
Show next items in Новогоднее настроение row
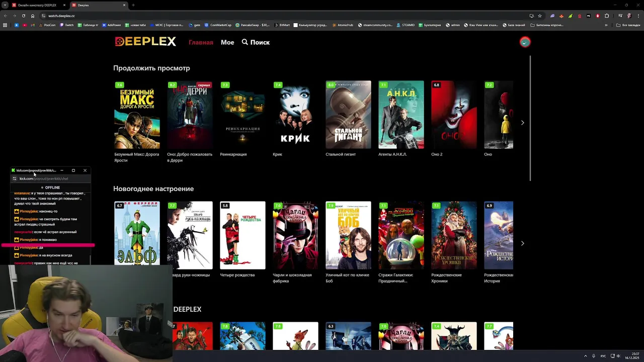click(522, 243)
